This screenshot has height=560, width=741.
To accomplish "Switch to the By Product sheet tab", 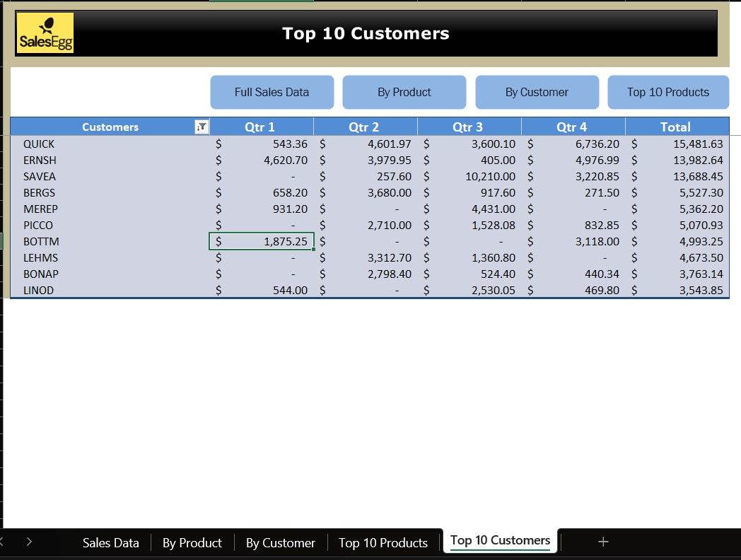I will [192, 543].
